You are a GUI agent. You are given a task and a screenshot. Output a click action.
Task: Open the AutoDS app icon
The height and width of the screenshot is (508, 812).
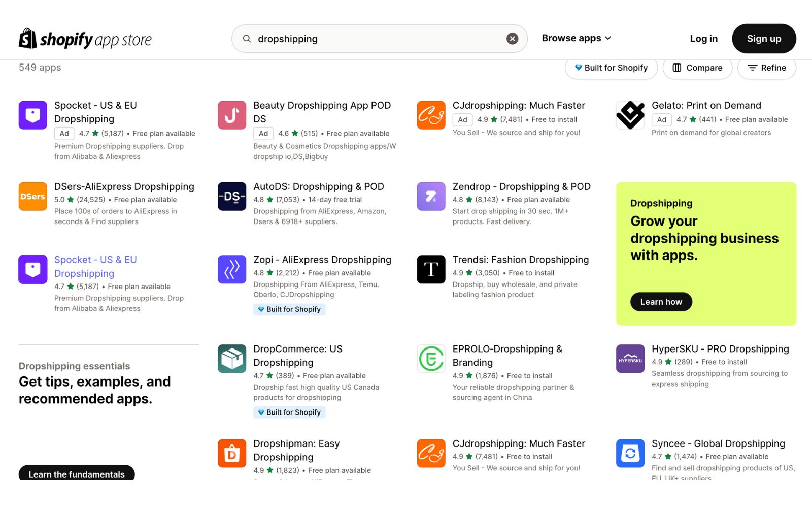pyautogui.click(x=232, y=196)
